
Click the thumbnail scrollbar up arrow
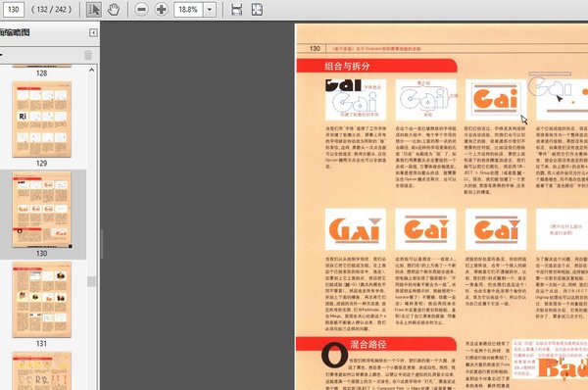click(91, 71)
